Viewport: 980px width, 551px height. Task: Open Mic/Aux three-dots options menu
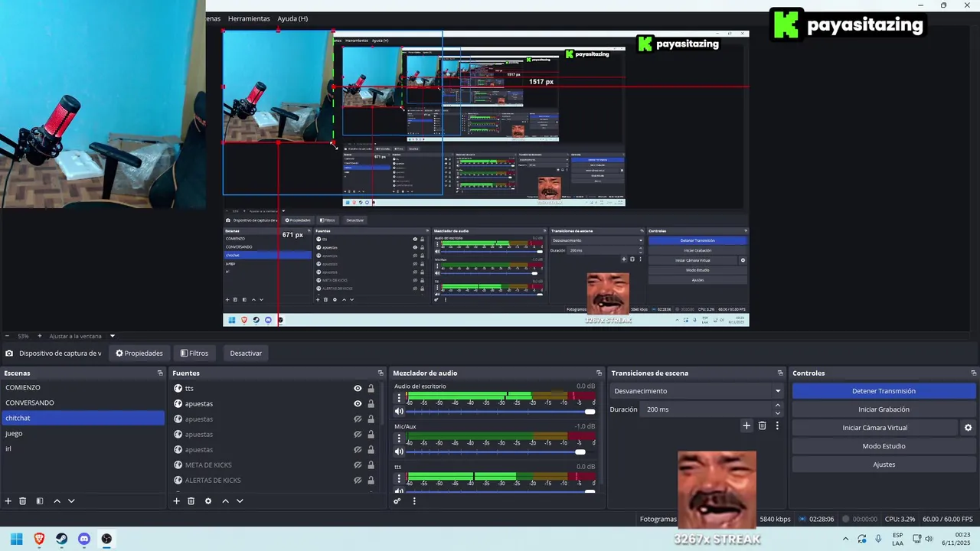(399, 438)
